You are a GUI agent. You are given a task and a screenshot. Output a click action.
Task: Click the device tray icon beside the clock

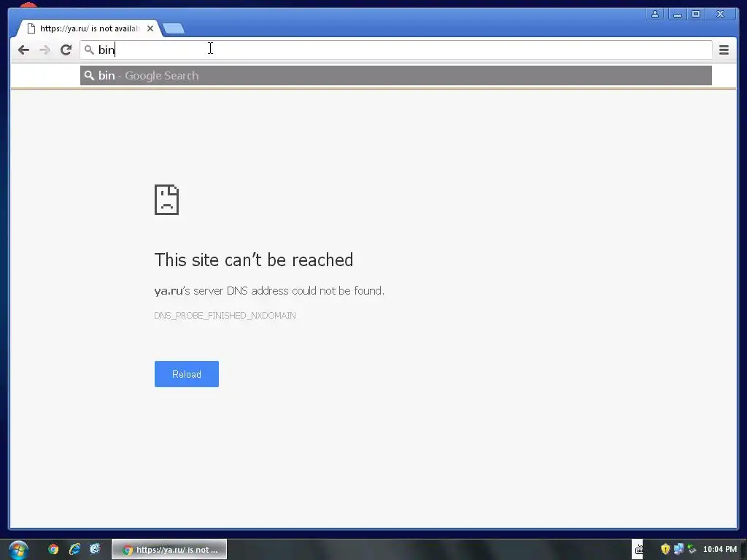[692, 550]
